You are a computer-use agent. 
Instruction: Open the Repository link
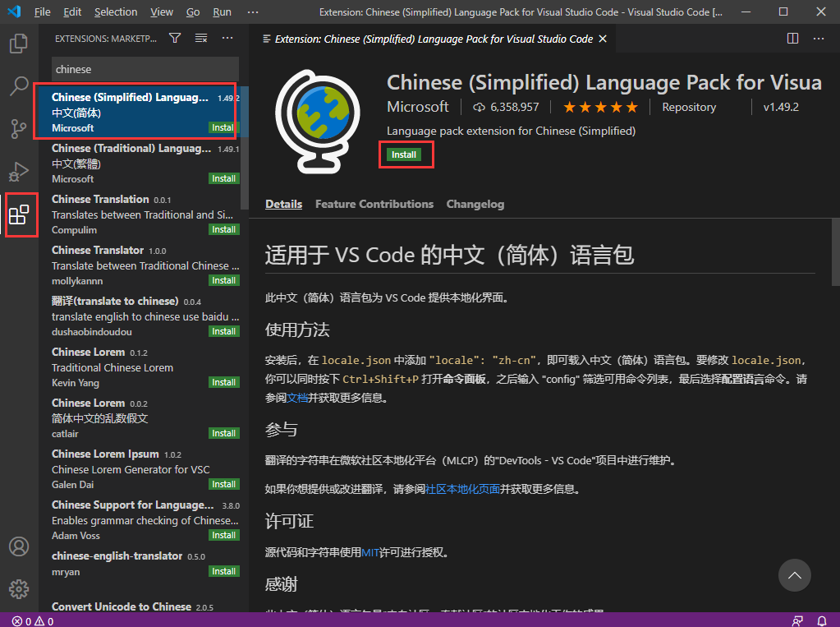(x=689, y=108)
